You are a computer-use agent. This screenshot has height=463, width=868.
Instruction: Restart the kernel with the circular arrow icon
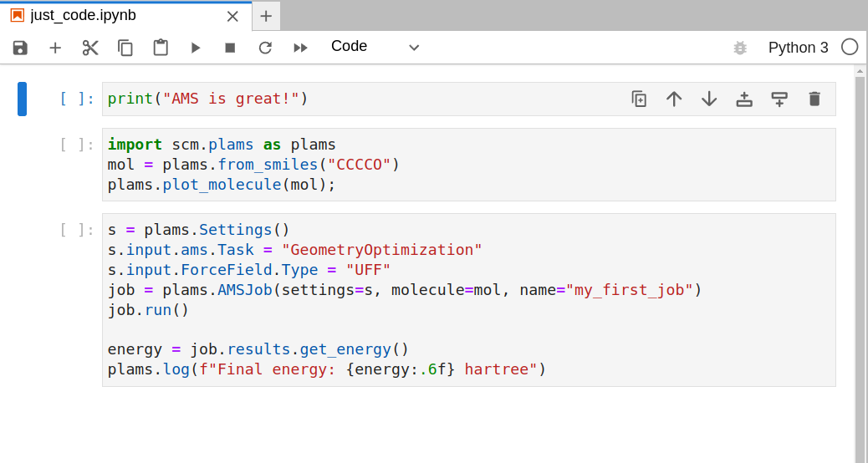coord(265,48)
